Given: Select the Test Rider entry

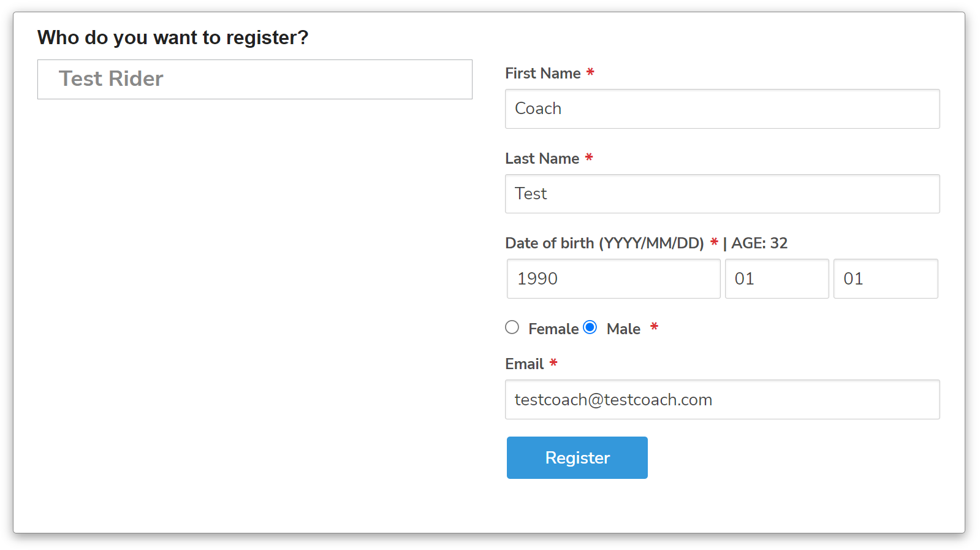Looking at the screenshot, I should [x=254, y=79].
